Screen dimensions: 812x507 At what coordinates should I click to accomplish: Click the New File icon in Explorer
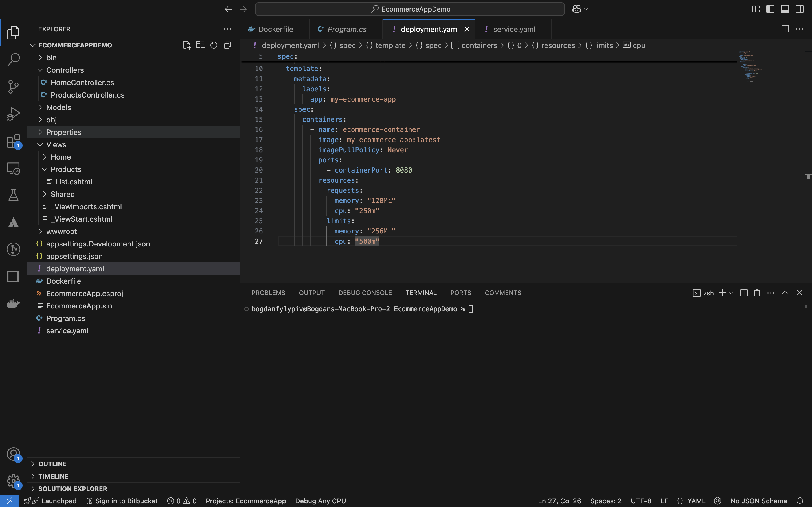click(x=187, y=45)
